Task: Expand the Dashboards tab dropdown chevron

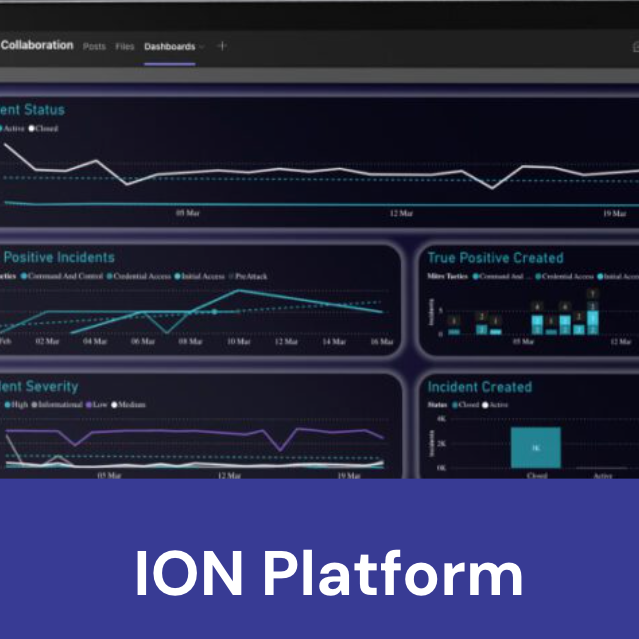Action: pos(202,47)
